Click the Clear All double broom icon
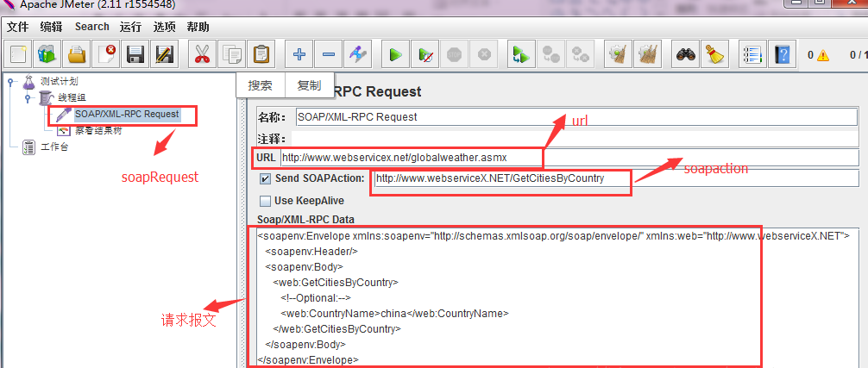The height and width of the screenshot is (368, 868). click(x=646, y=54)
